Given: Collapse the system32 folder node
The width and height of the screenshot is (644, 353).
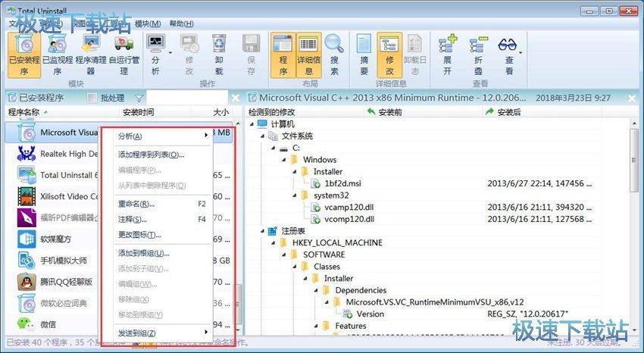Looking at the screenshot, I should click(295, 195).
